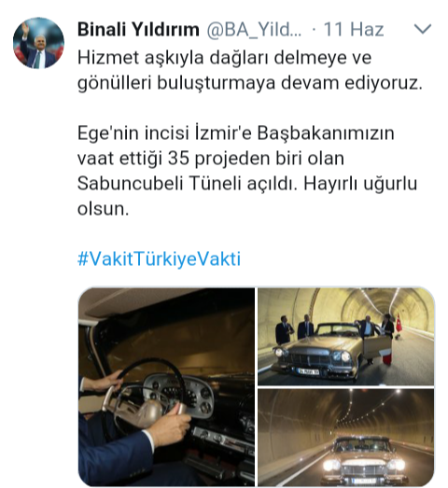Open the Binali Yıldırım display name
Viewport: 448px width, 488px height.
[138, 30]
